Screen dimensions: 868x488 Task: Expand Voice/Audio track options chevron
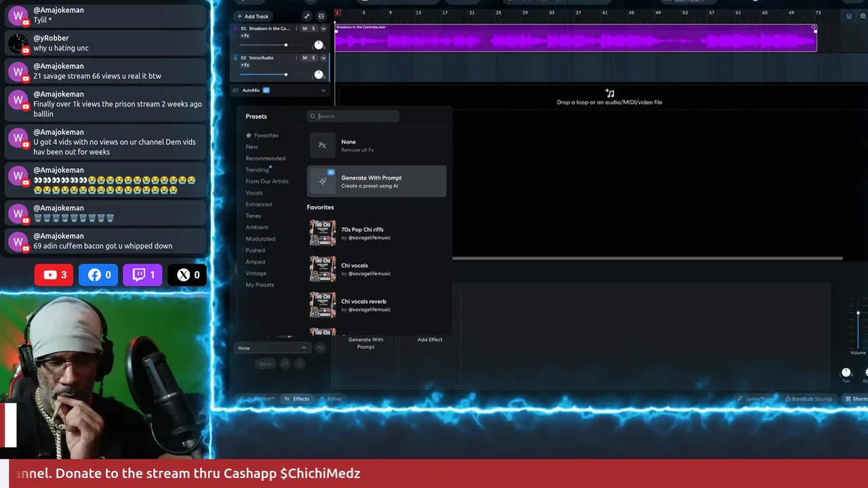pos(323,58)
